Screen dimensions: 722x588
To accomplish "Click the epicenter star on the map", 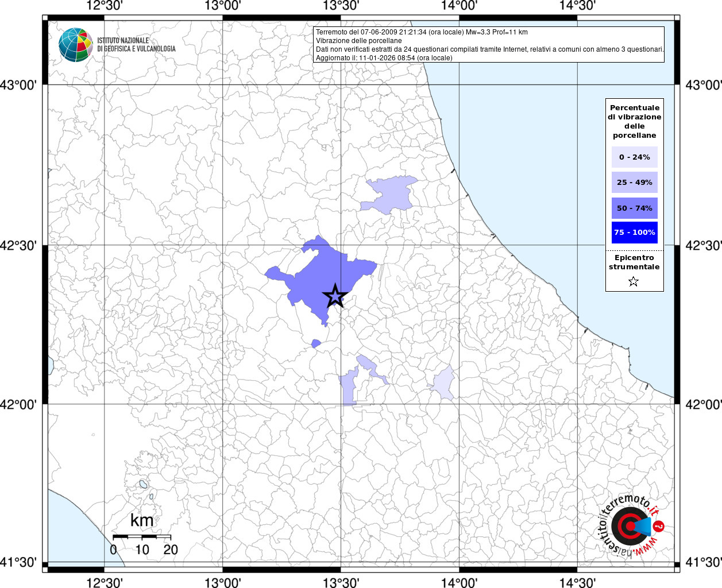I will (335, 296).
